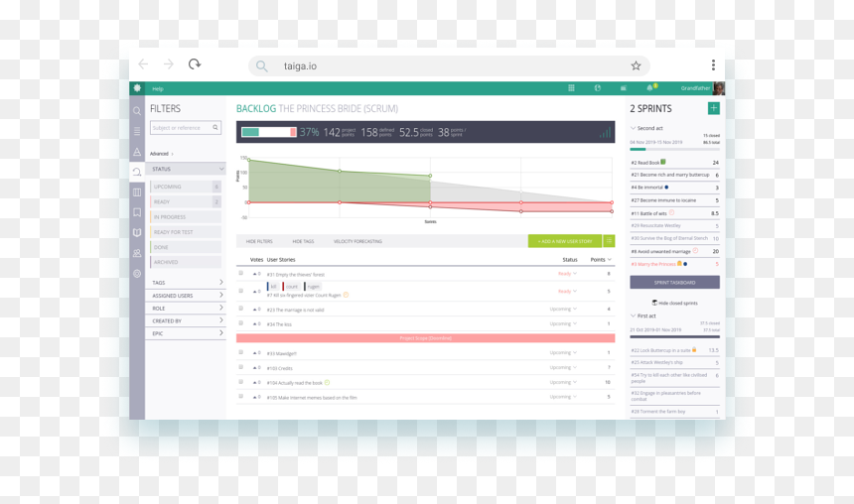Click the project progress bar at 37%
This screenshot has height=504, width=854.
click(x=269, y=132)
